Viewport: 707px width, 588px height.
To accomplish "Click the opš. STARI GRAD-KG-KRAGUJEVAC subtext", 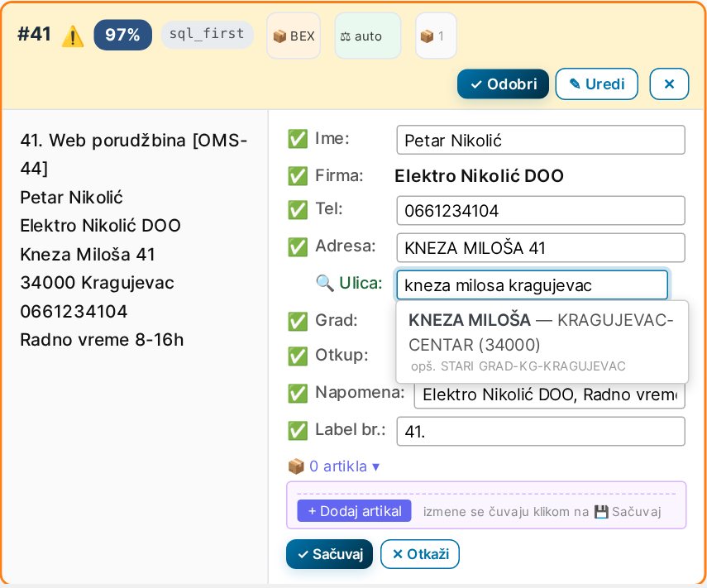I will [x=518, y=366].
